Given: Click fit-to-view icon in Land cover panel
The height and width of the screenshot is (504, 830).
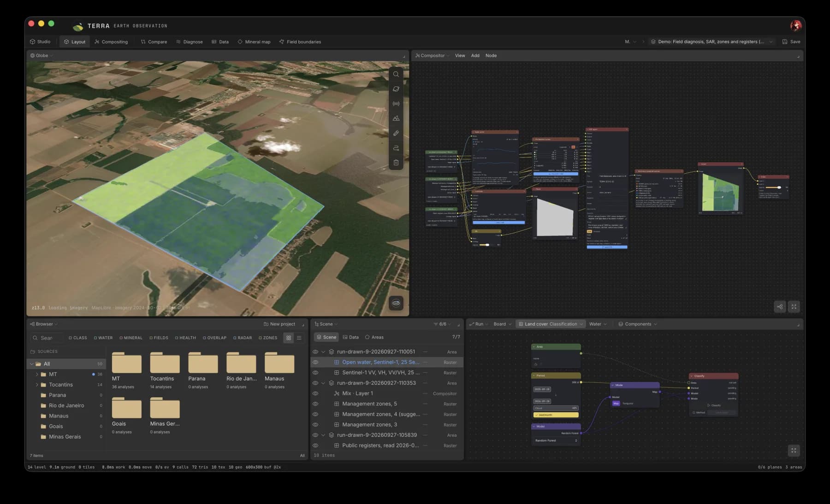Looking at the screenshot, I should point(794,451).
